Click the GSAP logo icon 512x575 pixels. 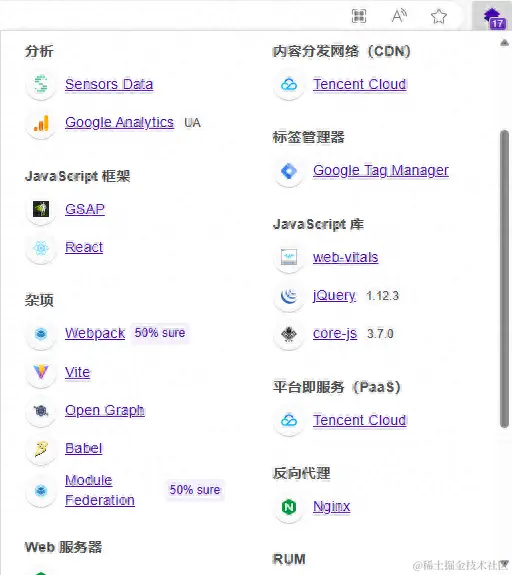tap(41, 209)
